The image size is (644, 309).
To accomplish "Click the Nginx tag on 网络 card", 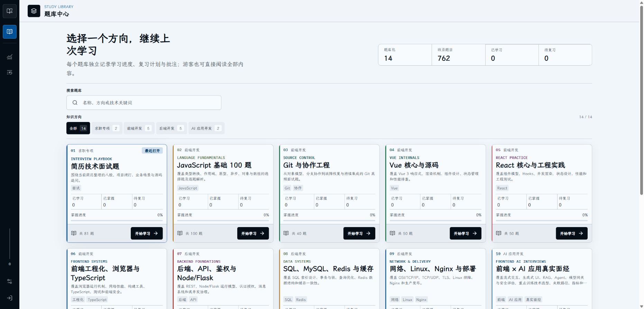I will point(421,300).
